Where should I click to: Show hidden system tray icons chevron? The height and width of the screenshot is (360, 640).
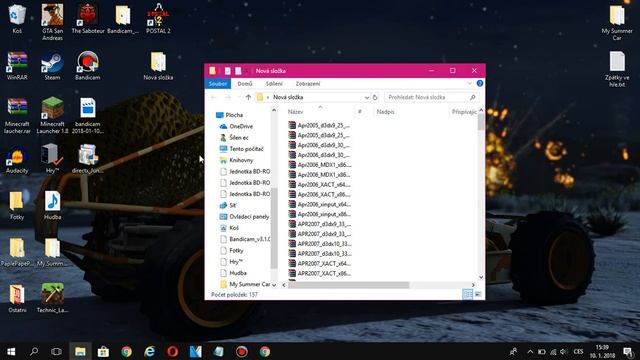[530, 351]
